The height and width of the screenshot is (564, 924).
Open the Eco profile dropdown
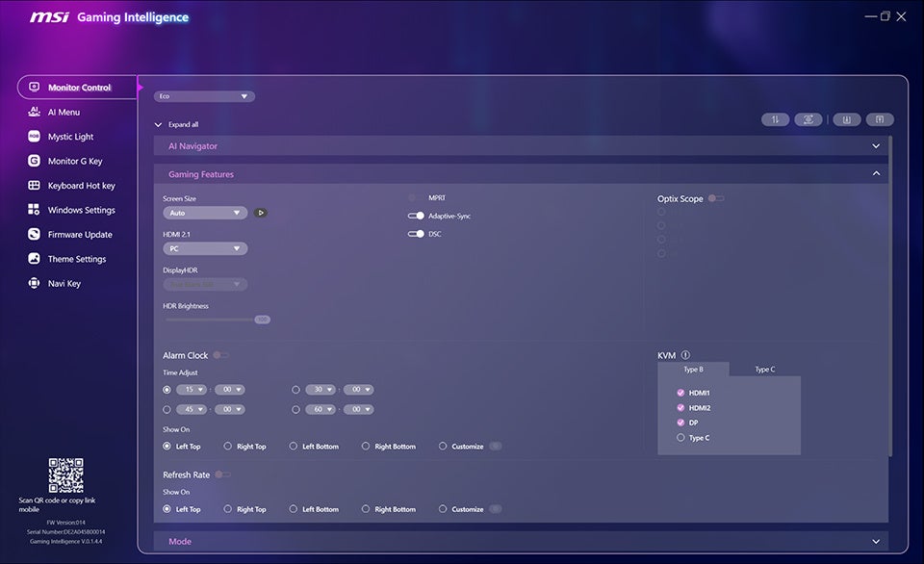[x=204, y=95]
